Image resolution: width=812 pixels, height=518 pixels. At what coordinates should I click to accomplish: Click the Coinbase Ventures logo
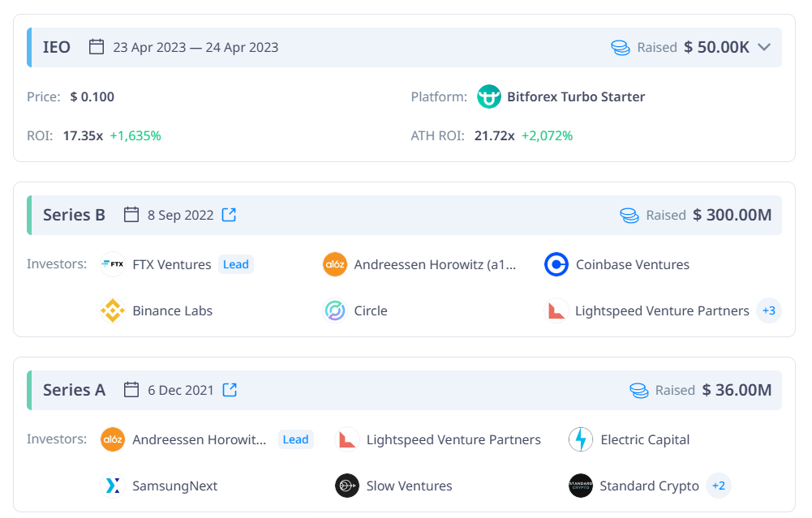pyautogui.click(x=556, y=264)
